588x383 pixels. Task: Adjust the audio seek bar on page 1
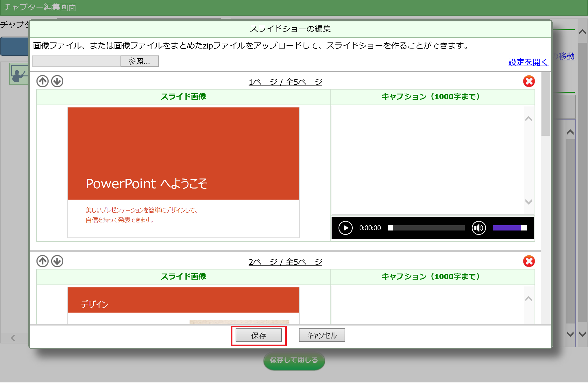426,228
